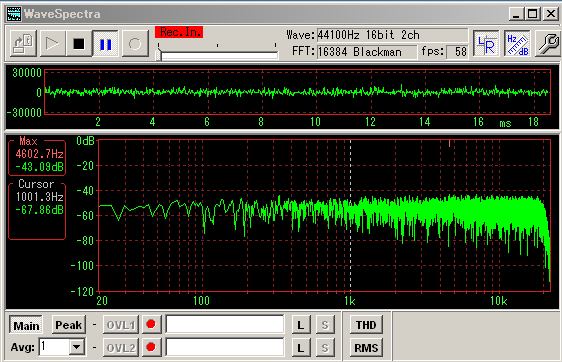Viewport: 562px width, 362px height.
Task: Click the OVL1 text input field
Action: [x=225, y=324]
